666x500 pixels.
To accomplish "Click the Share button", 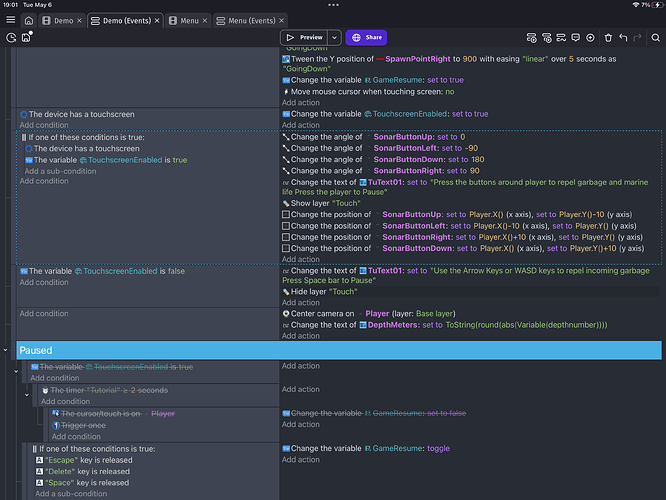I will click(366, 37).
